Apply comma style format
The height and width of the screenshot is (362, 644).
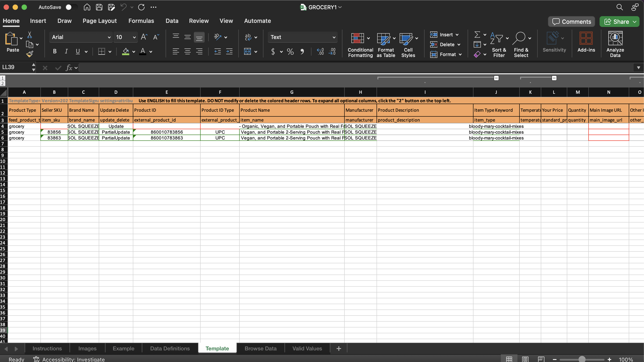[302, 52]
